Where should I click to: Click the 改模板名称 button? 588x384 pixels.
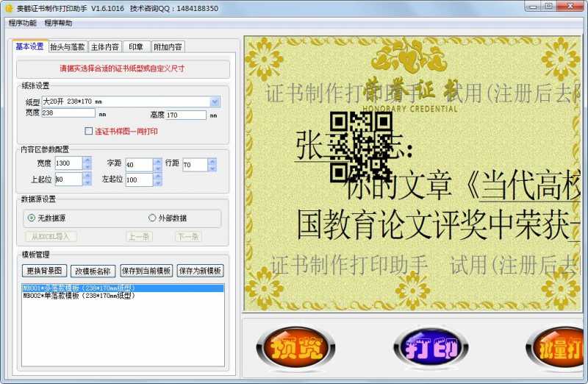(93, 271)
